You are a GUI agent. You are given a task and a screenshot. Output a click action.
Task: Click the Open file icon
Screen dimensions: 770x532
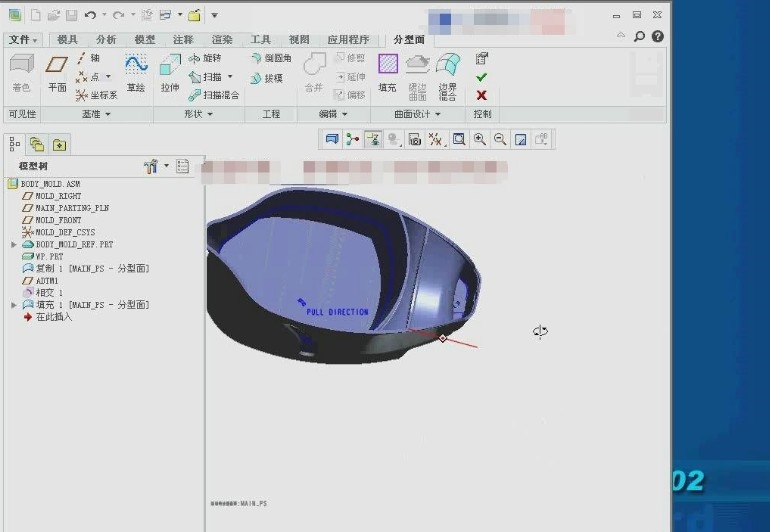pyautogui.click(x=54, y=15)
